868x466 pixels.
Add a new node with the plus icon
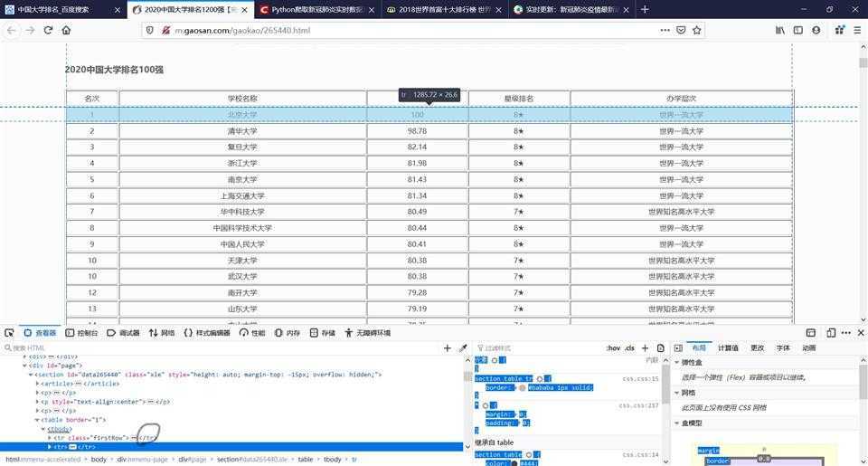tap(447, 348)
